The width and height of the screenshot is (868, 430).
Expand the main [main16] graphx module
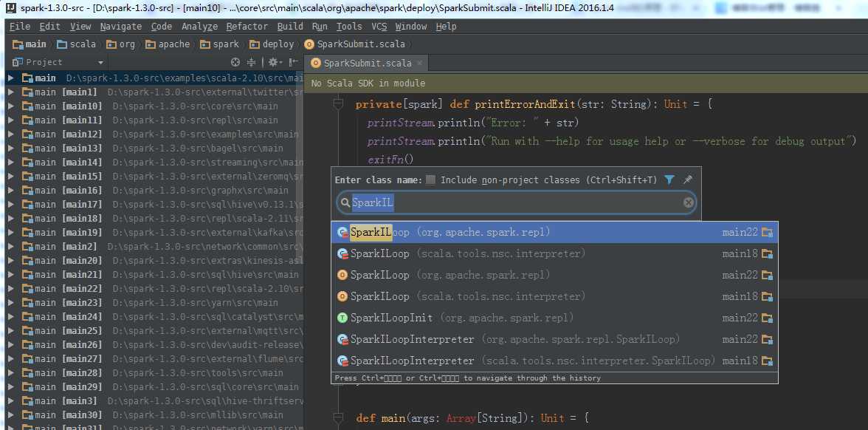click(x=11, y=190)
